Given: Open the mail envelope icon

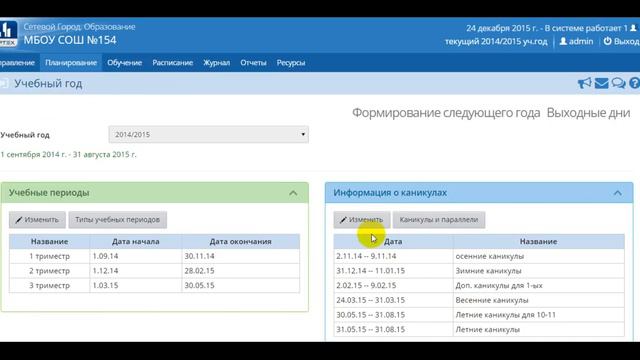Looking at the screenshot, I should point(601,83).
